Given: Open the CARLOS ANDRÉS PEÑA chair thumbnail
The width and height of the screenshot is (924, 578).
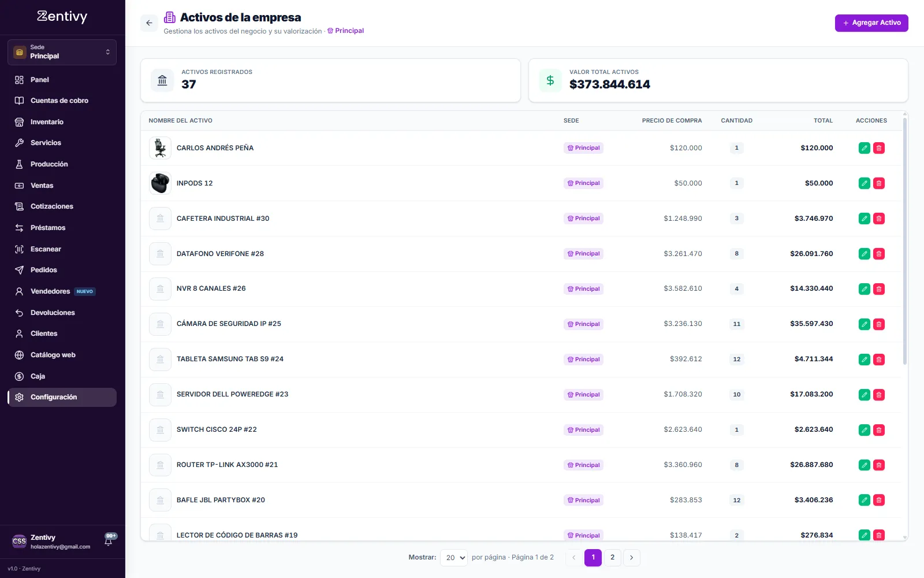Looking at the screenshot, I should 160,148.
